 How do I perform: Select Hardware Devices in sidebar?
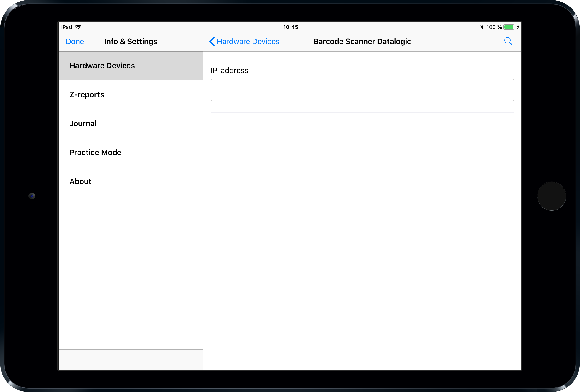131,66
